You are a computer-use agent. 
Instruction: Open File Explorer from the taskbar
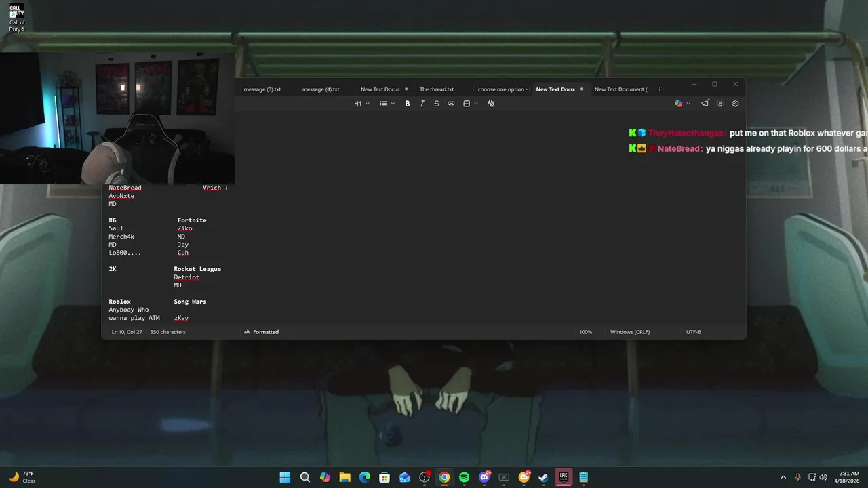tap(344, 477)
